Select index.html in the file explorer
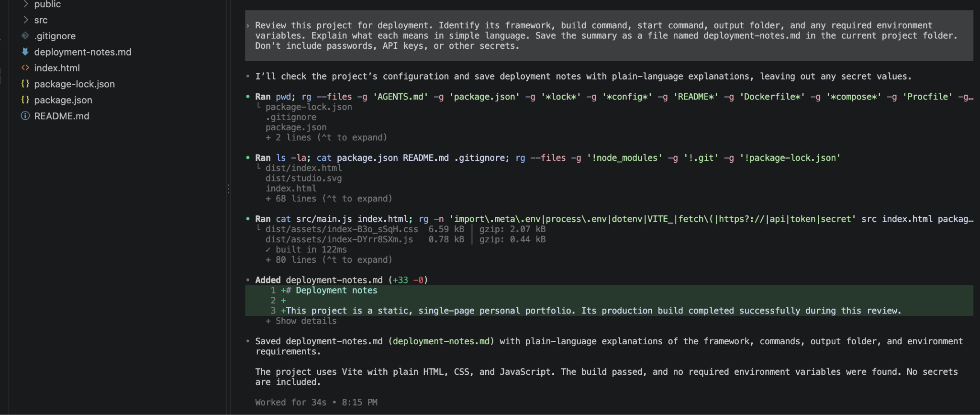 (x=56, y=68)
